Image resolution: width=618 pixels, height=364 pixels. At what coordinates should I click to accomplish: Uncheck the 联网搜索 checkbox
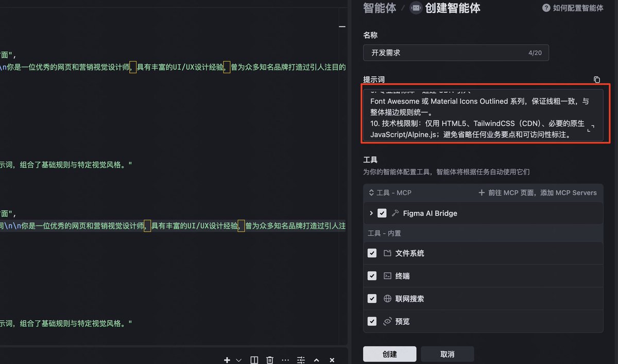click(x=372, y=299)
